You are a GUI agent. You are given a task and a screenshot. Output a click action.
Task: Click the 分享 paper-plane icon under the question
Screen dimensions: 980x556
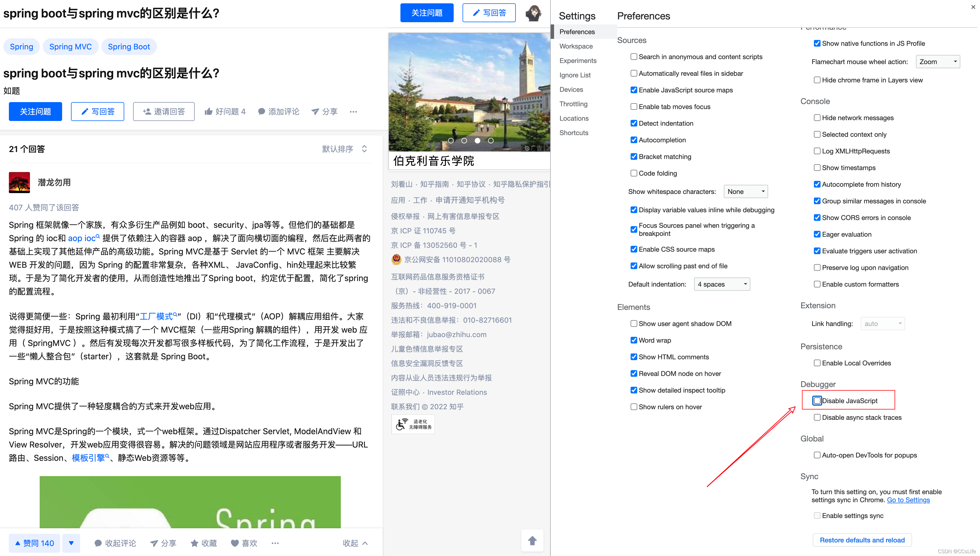(315, 112)
